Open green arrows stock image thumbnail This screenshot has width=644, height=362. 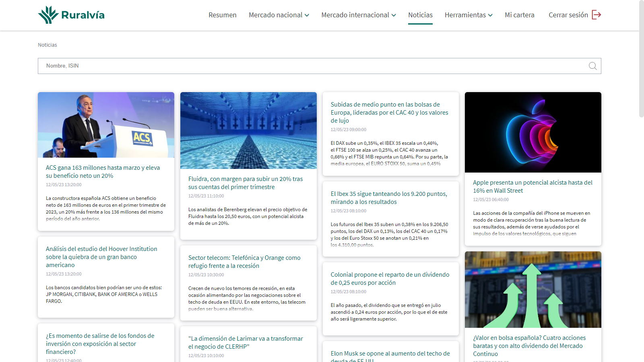[x=533, y=290]
